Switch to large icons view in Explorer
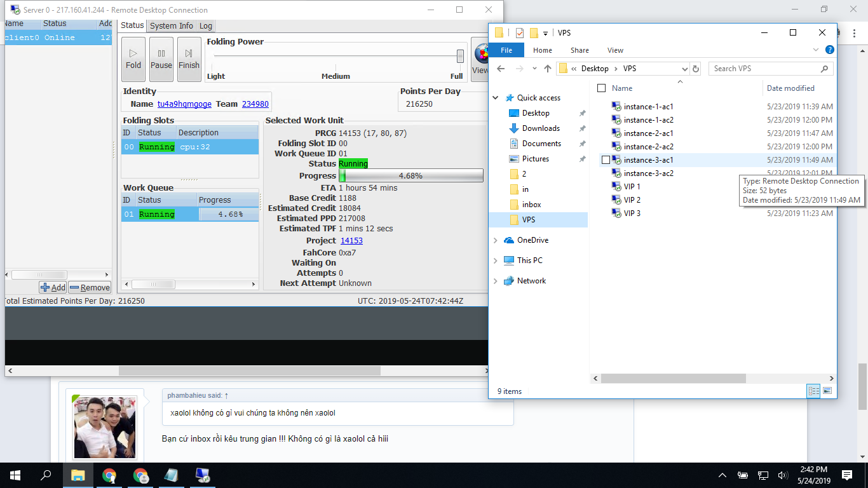This screenshot has width=868, height=488. (827, 391)
